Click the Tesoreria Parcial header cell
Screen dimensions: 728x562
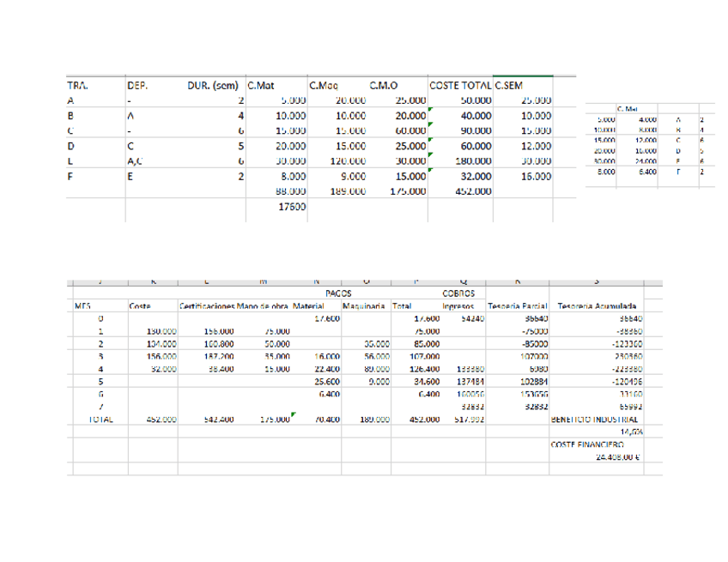tap(513, 305)
